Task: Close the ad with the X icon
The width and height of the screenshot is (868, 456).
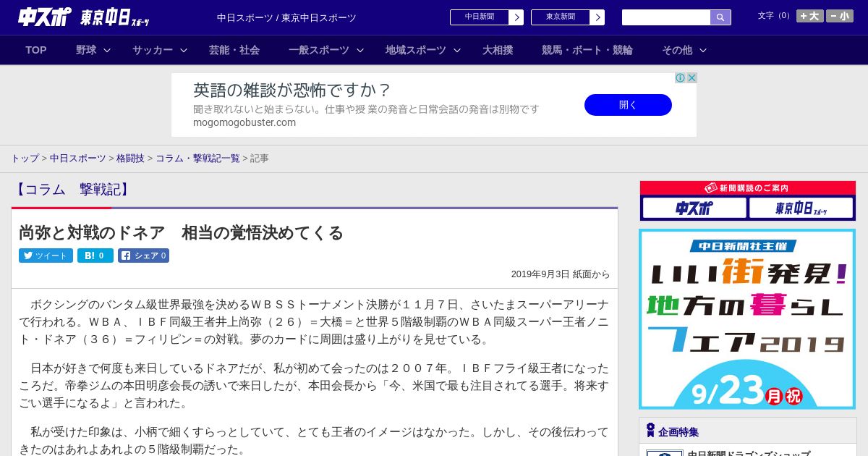Action: tap(692, 78)
